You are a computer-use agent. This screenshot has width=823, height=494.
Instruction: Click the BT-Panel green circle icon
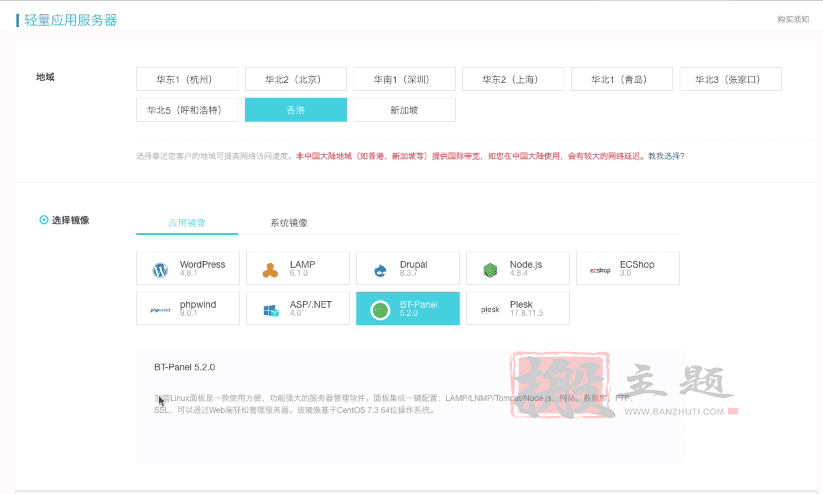tap(380, 310)
